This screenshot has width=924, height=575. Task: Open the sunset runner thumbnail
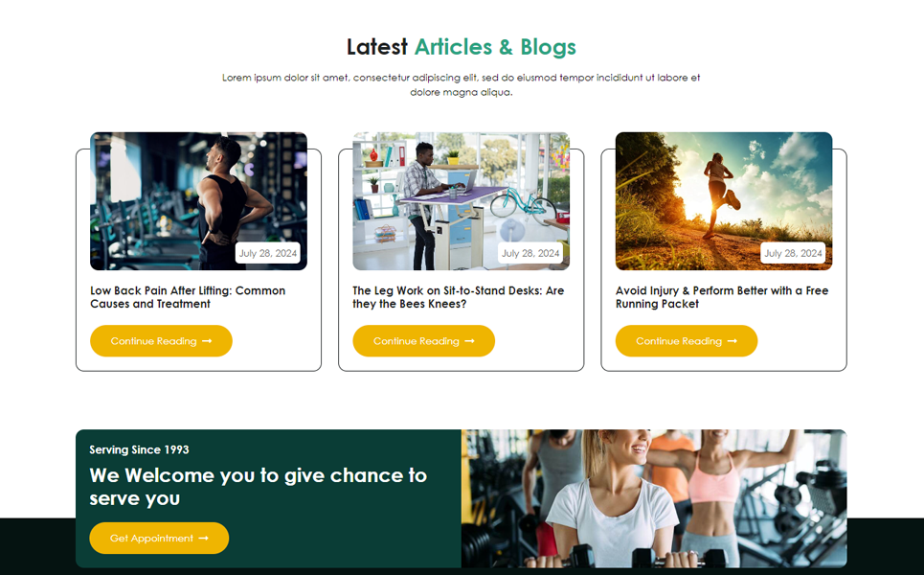pos(724,201)
